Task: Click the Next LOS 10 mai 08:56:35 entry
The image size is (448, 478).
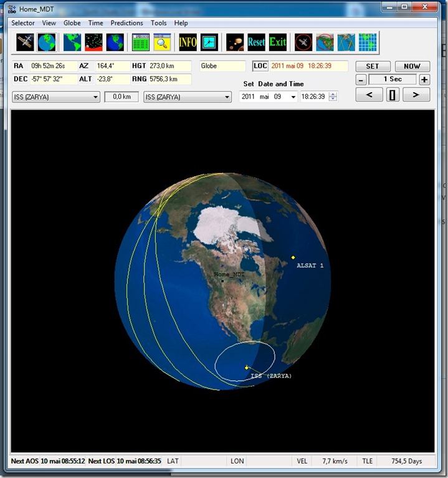Action: click(125, 461)
